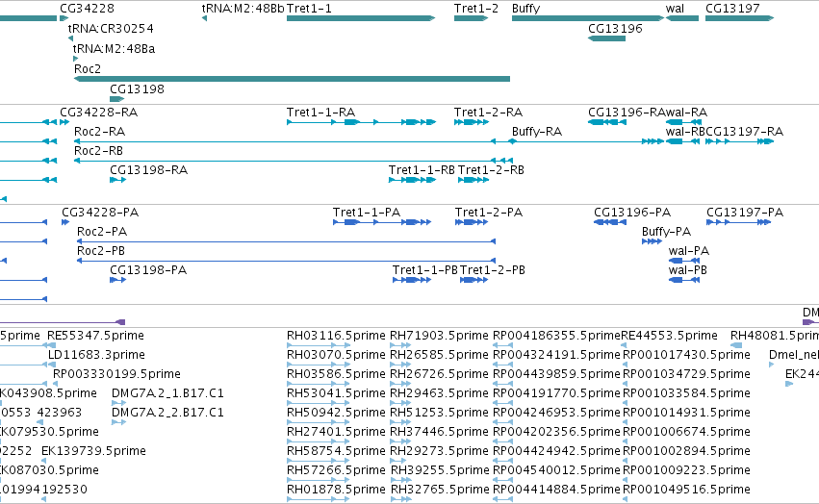Click EST RE55347.5prime
819x504 pixels.
[x=95, y=336]
